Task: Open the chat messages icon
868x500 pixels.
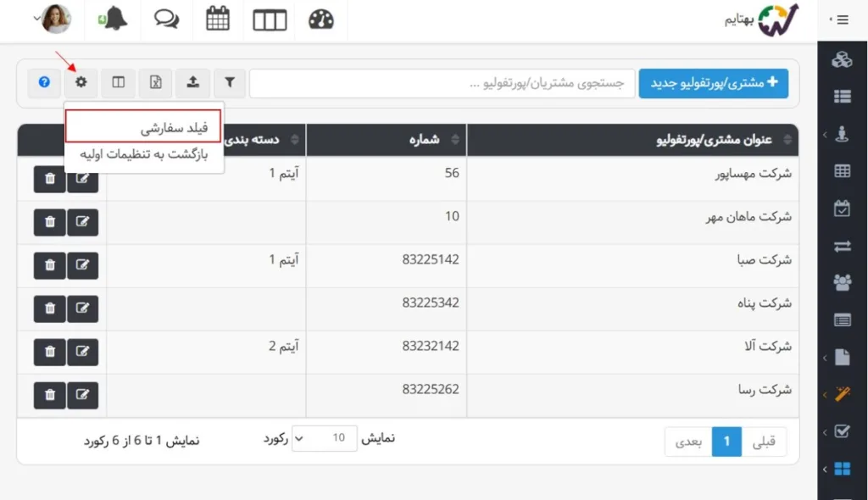Action: [167, 19]
